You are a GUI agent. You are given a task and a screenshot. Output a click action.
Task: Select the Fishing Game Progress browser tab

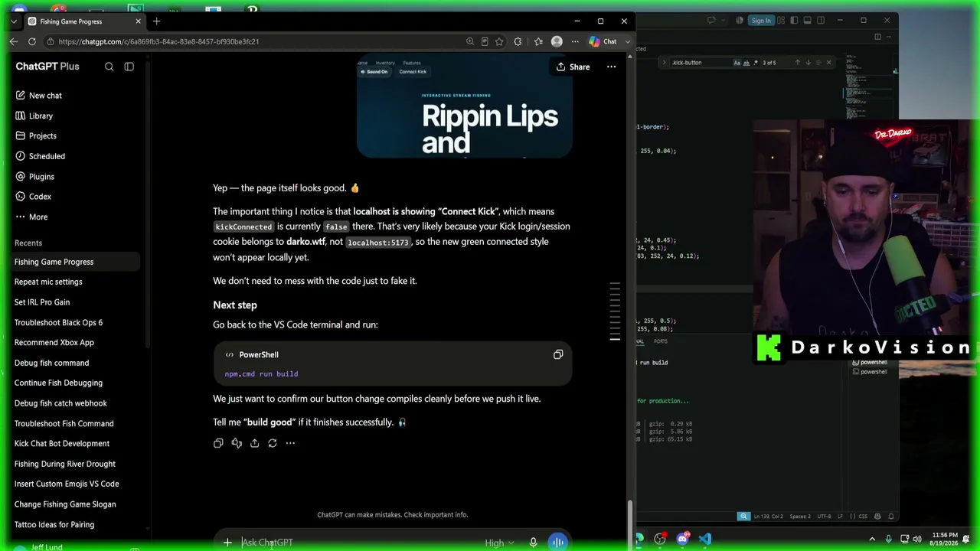(x=84, y=21)
